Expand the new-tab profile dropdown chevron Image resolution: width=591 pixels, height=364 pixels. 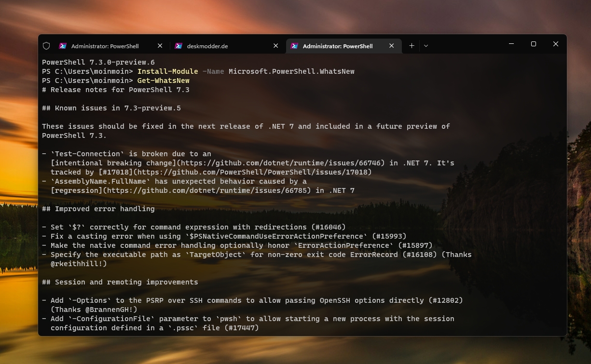(x=426, y=46)
